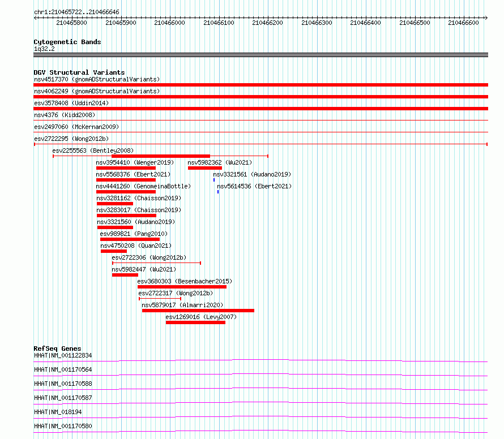Open nsv3321561 (Audano2019) variant
The width and height of the screenshot is (504, 439).
[252, 174]
